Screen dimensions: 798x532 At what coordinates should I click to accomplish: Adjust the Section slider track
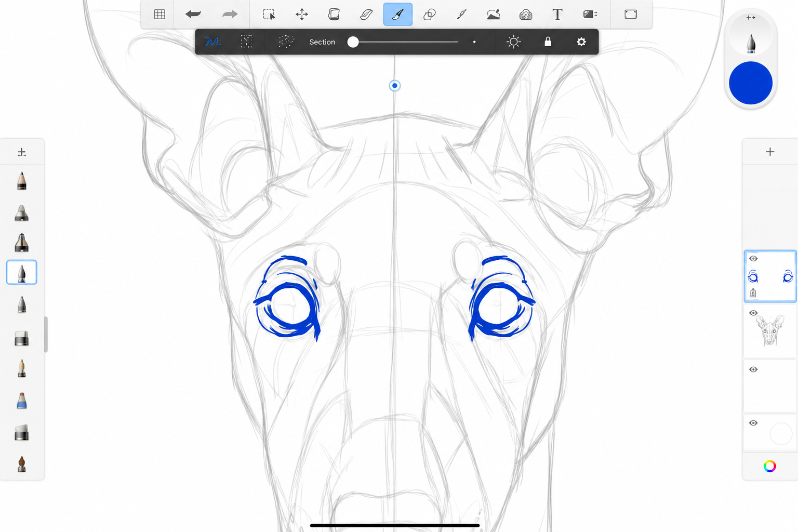pos(405,42)
